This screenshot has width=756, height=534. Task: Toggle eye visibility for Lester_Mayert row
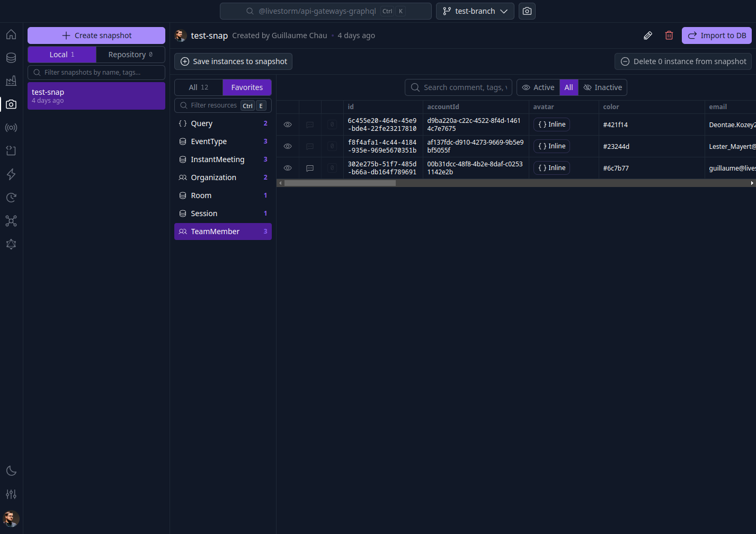[288, 147]
